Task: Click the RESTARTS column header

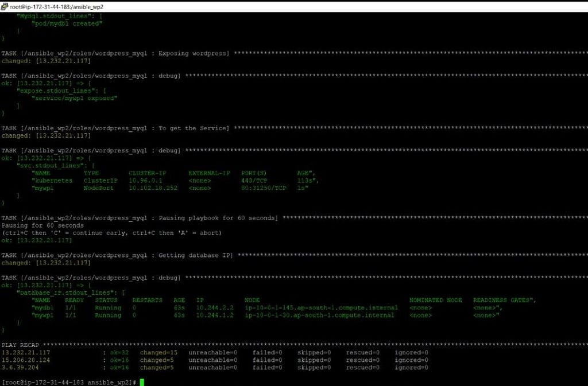Action: coord(148,301)
